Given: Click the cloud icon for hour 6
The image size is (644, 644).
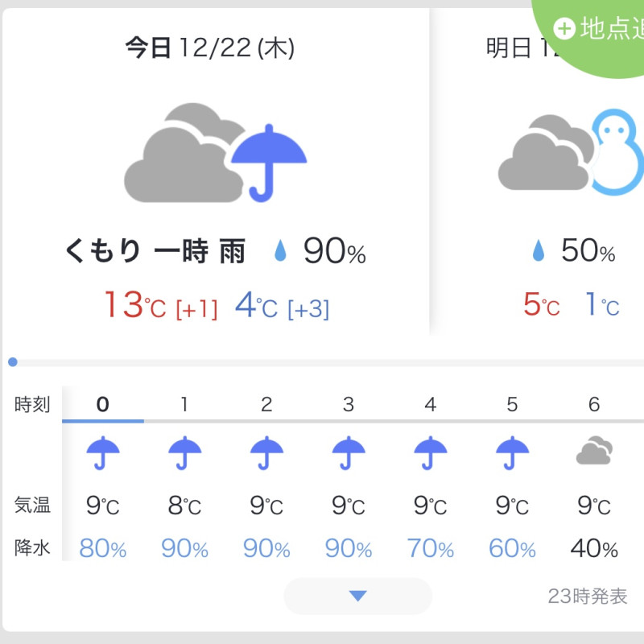Looking at the screenshot, I should [x=594, y=451].
